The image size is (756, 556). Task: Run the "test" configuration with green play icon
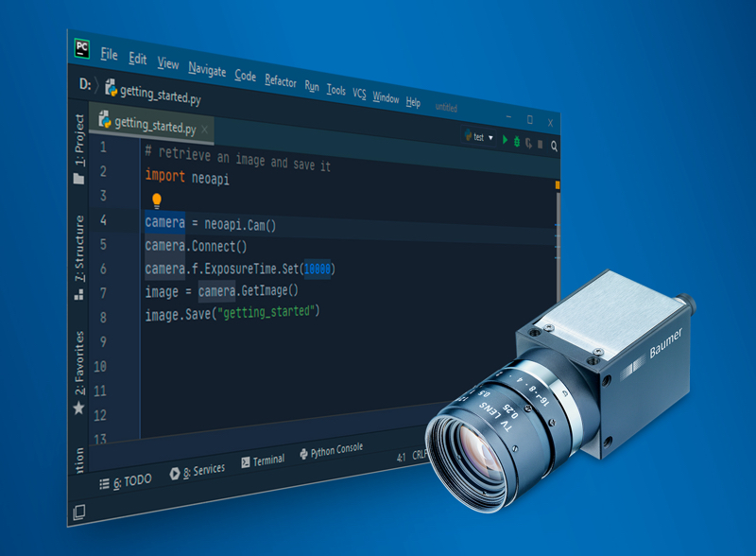(505, 139)
